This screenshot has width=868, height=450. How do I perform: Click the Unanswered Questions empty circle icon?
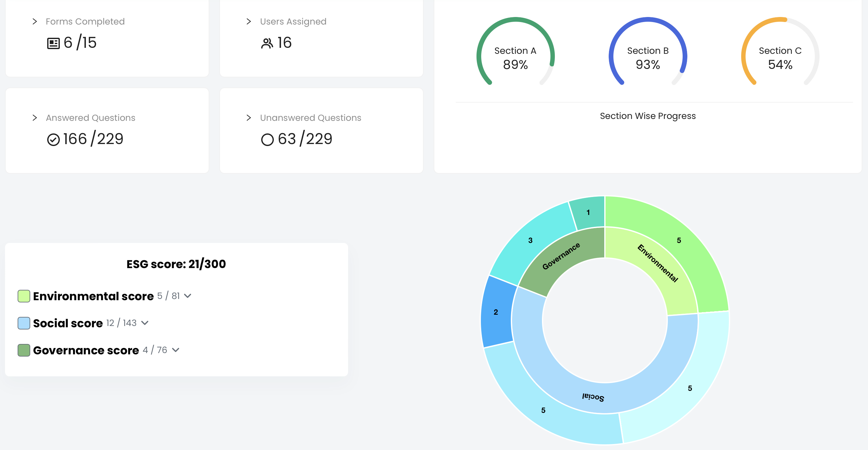[x=267, y=139]
